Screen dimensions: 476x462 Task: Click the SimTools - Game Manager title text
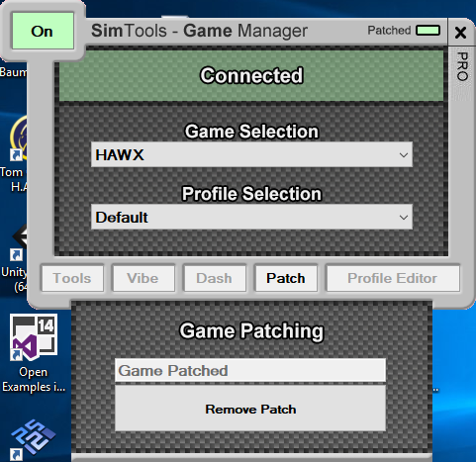point(199,31)
